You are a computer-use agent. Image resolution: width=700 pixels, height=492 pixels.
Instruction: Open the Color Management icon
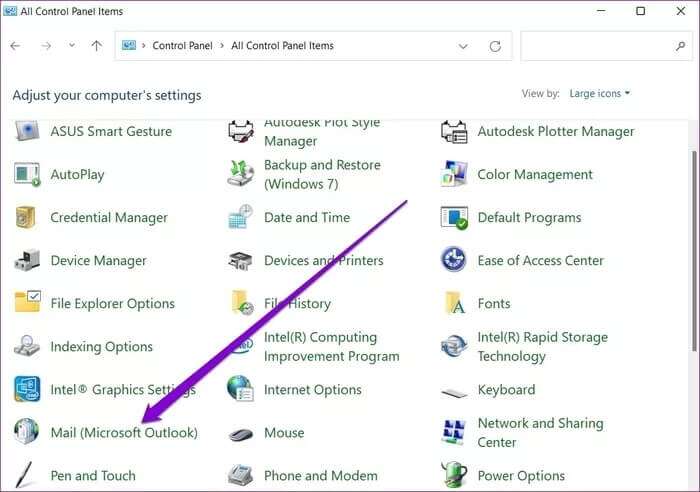454,174
